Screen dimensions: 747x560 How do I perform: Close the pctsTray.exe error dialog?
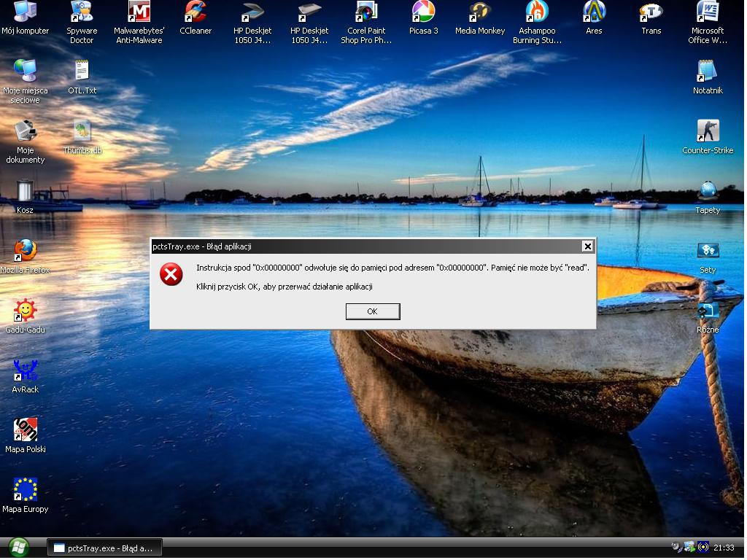point(587,246)
